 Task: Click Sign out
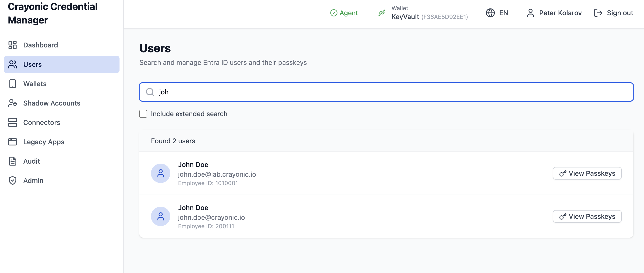[x=614, y=13]
